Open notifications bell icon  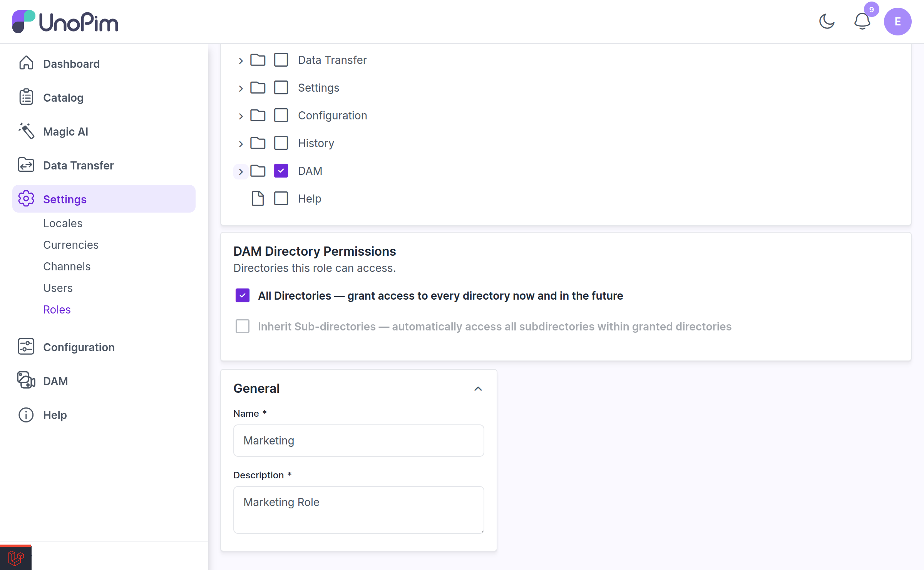[862, 22]
